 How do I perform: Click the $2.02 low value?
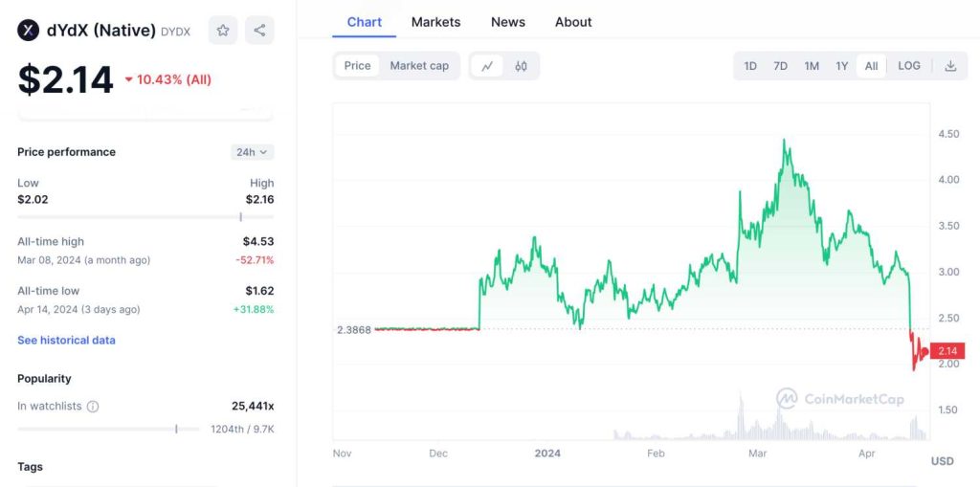33,199
